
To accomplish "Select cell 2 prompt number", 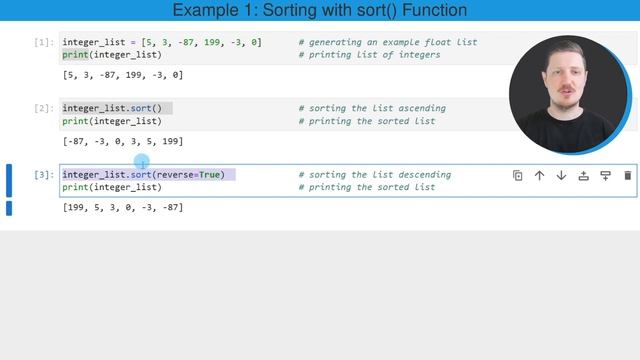I will 44,109.
